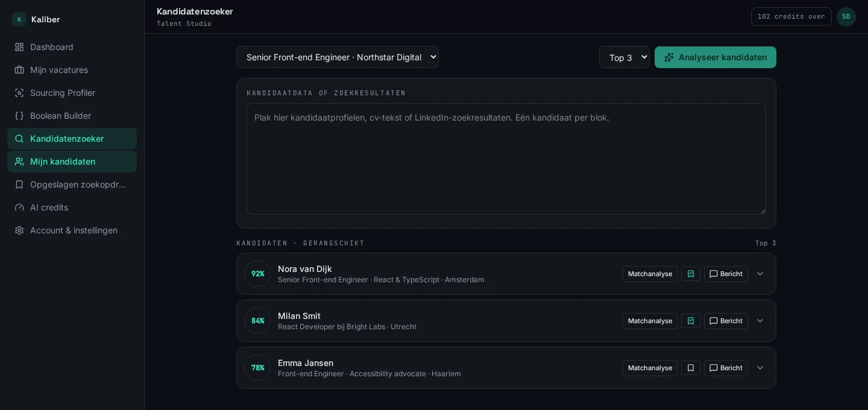This screenshot has height=410, width=868.
Task: Click the 78% match score circle
Action: [x=257, y=368]
